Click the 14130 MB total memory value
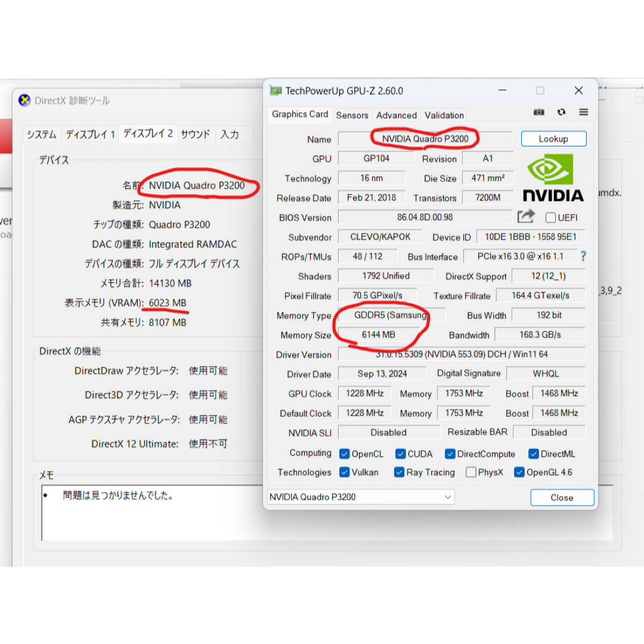 [170, 283]
